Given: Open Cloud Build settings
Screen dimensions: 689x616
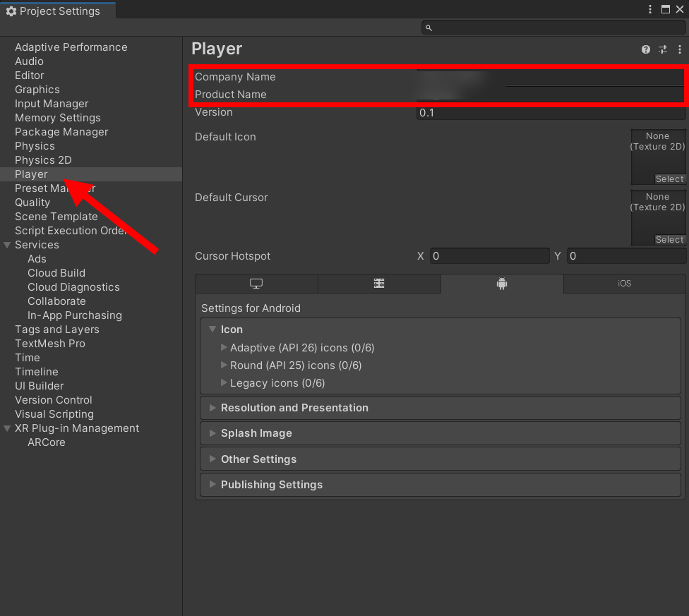Looking at the screenshot, I should coord(56,273).
